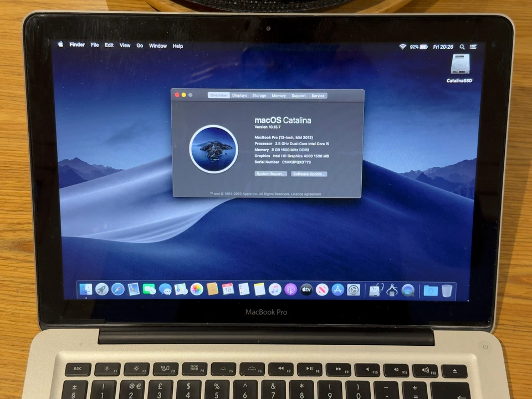Viewport: 532px width, 399px height.
Task: Click the Software Update button
Action: pyautogui.click(x=308, y=174)
